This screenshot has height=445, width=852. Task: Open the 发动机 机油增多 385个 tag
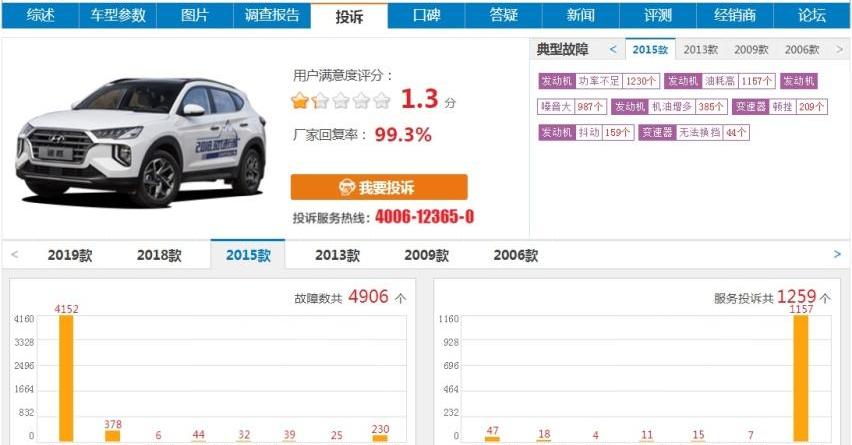pyautogui.click(x=669, y=106)
